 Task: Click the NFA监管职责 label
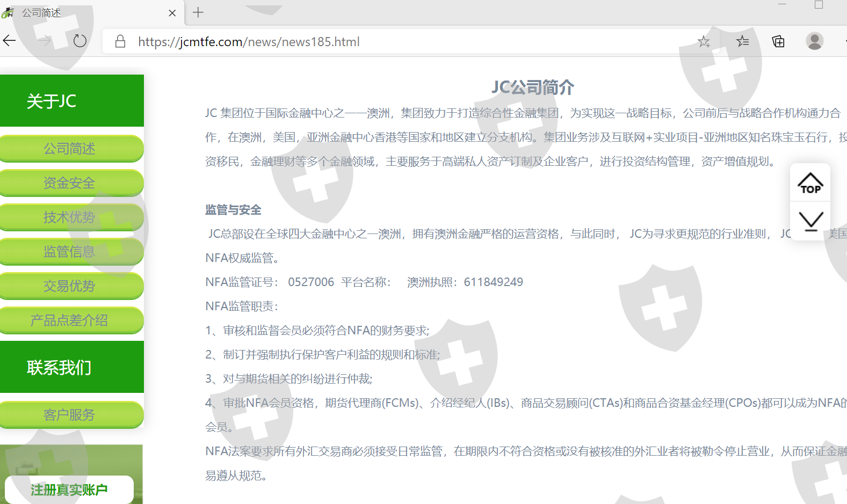[x=242, y=306]
